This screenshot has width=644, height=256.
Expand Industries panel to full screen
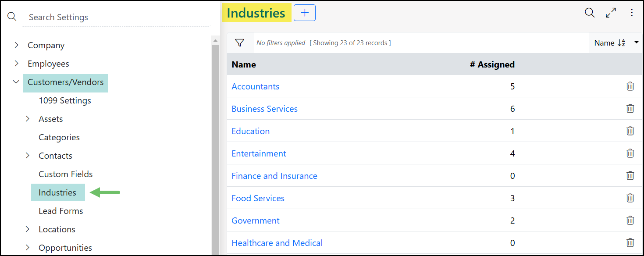point(611,13)
